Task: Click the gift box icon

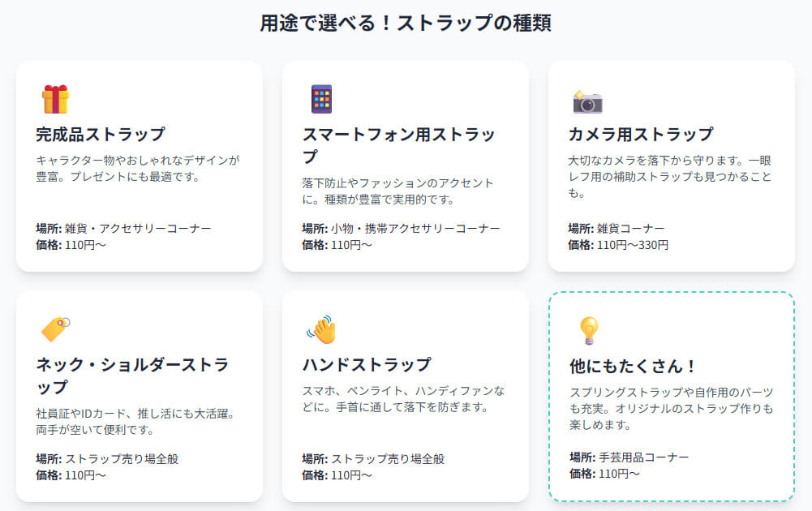Action: pyautogui.click(x=55, y=99)
